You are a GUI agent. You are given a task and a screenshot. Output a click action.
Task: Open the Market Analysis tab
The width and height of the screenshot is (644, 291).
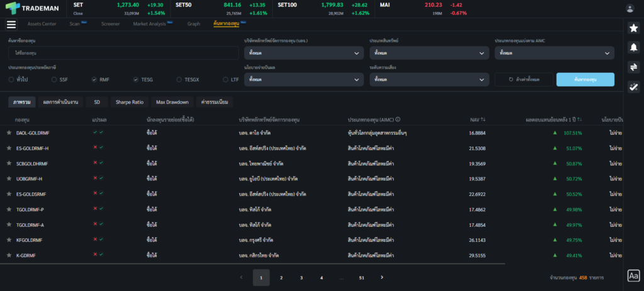coord(150,24)
